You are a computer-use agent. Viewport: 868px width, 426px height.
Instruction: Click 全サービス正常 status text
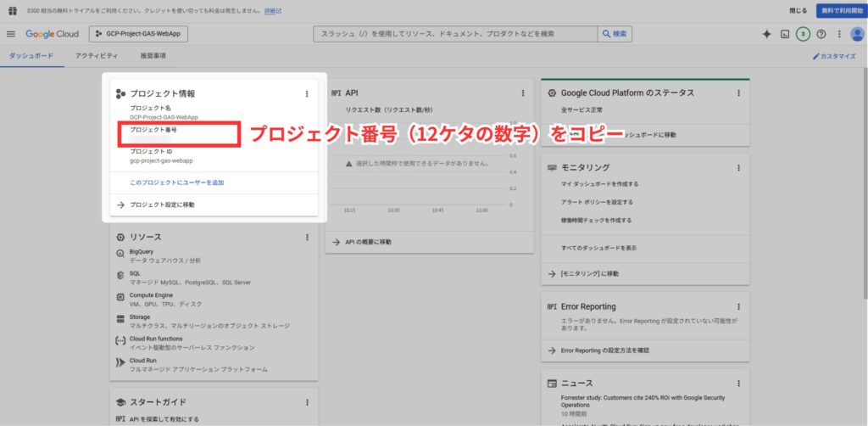[581, 109]
